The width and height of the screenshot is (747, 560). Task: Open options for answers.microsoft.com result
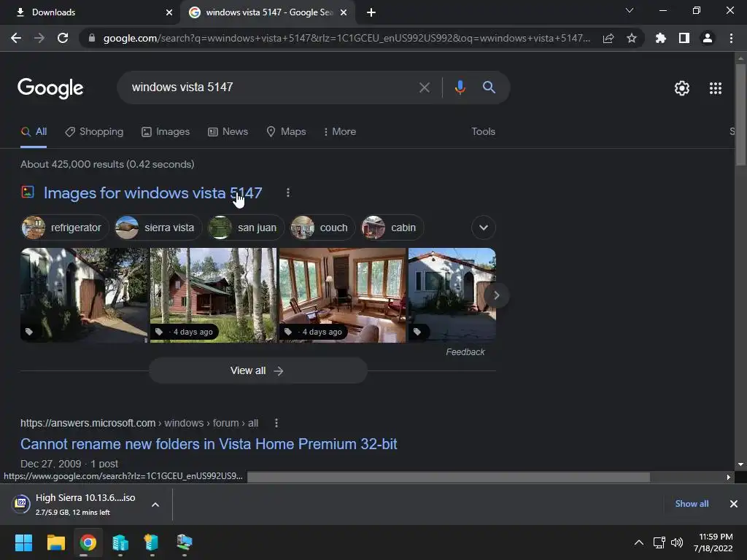click(x=276, y=423)
